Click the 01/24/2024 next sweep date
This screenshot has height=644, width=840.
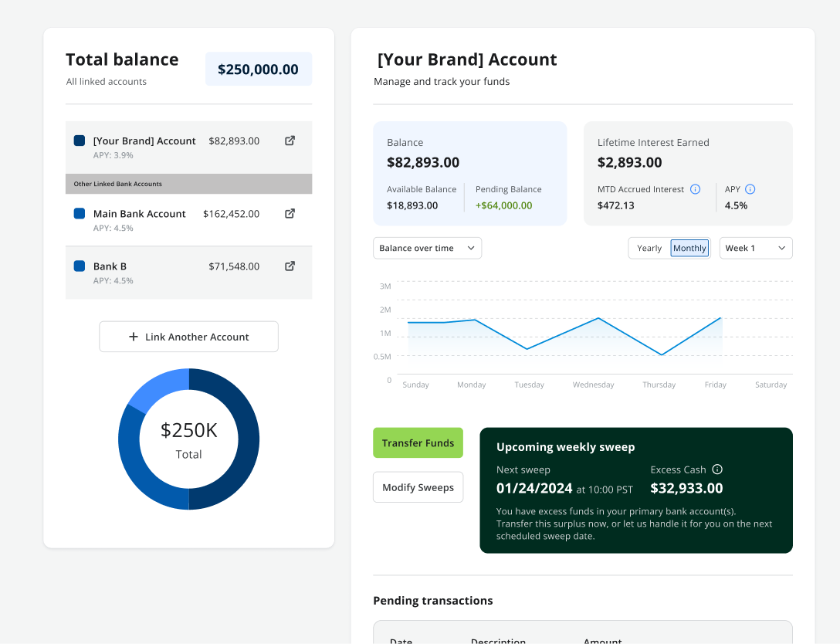(534, 488)
